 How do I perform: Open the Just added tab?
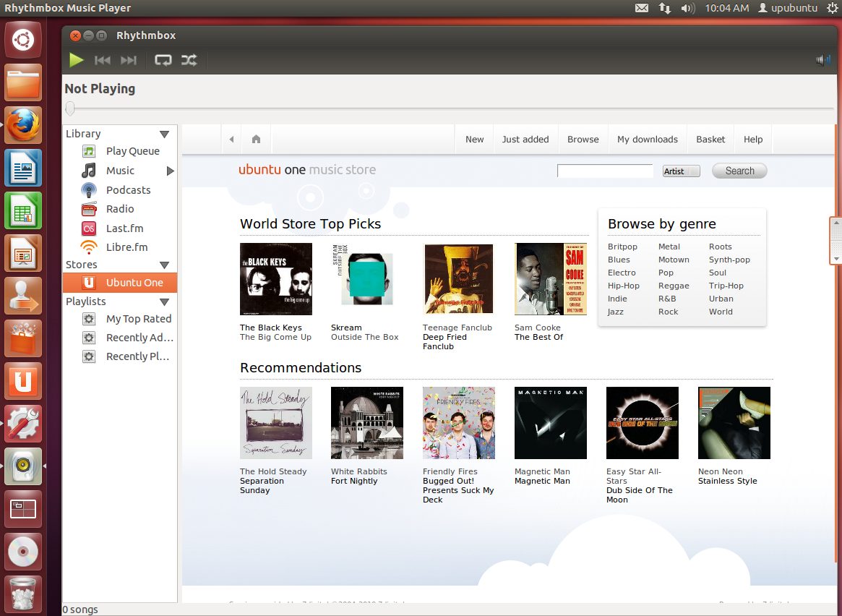pyautogui.click(x=525, y=139)
